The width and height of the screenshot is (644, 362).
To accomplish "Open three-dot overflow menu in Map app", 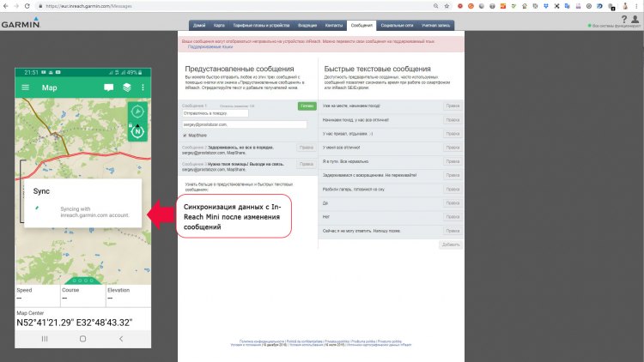I will pyautogui.click(x=143, y=87).
